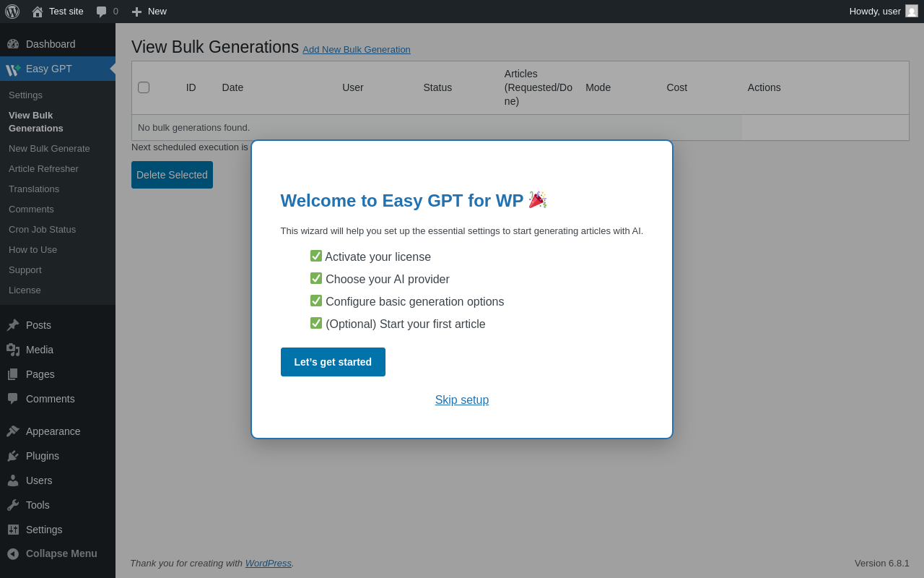Open Easy GPT Comments submenu item
The image size is (924, 578).
31,209
